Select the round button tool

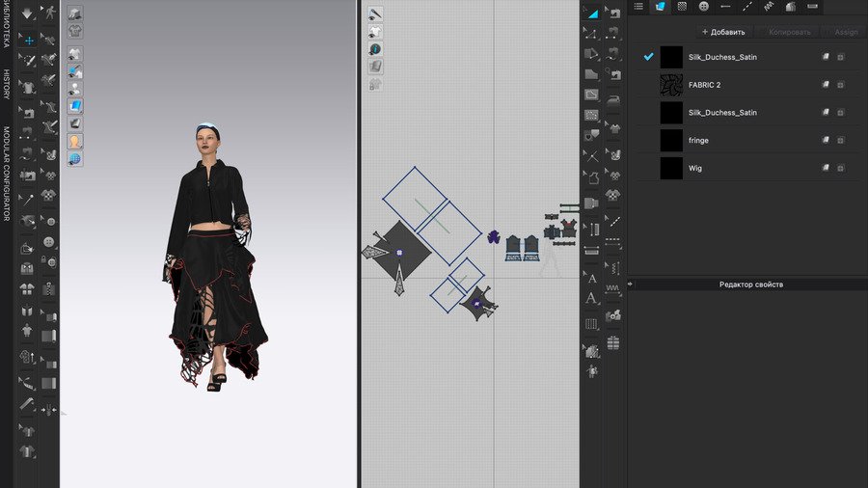click(x=49, y=242)
